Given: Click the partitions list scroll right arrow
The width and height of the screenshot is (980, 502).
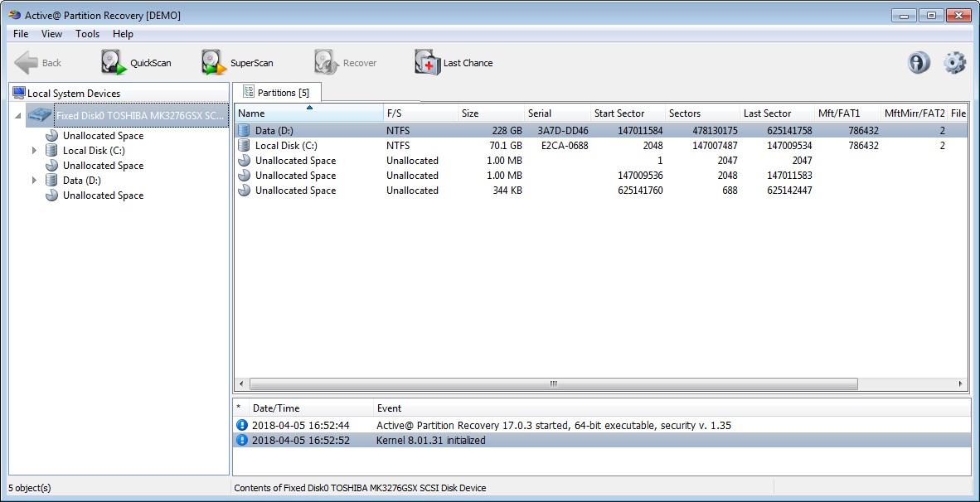Looking at the screenshot, I should (x=962, y=384).
